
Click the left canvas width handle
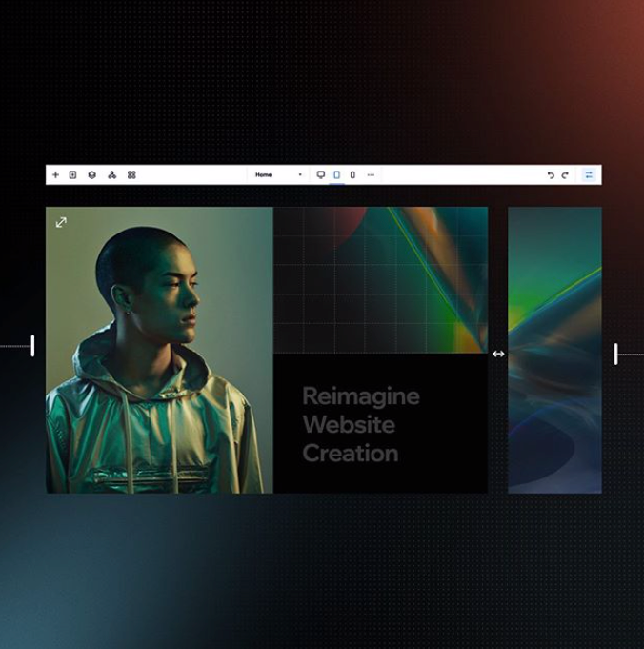tap(32, 346)
